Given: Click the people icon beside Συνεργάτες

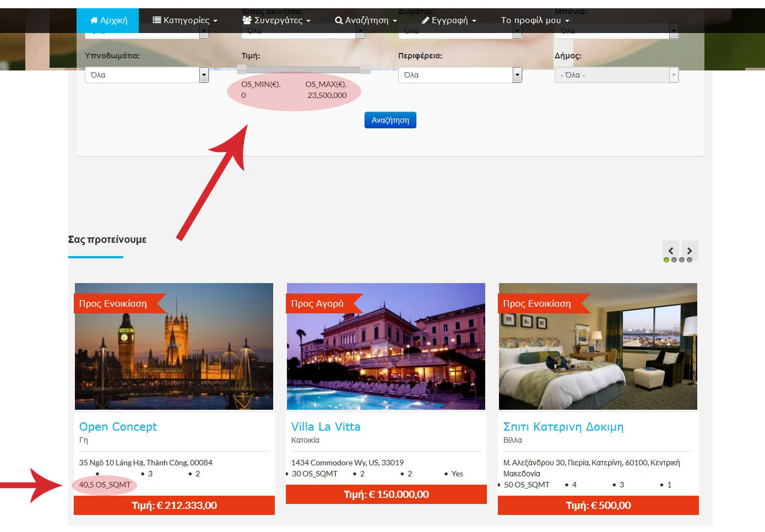Looking at the screenshot, I should coord(247,20).
